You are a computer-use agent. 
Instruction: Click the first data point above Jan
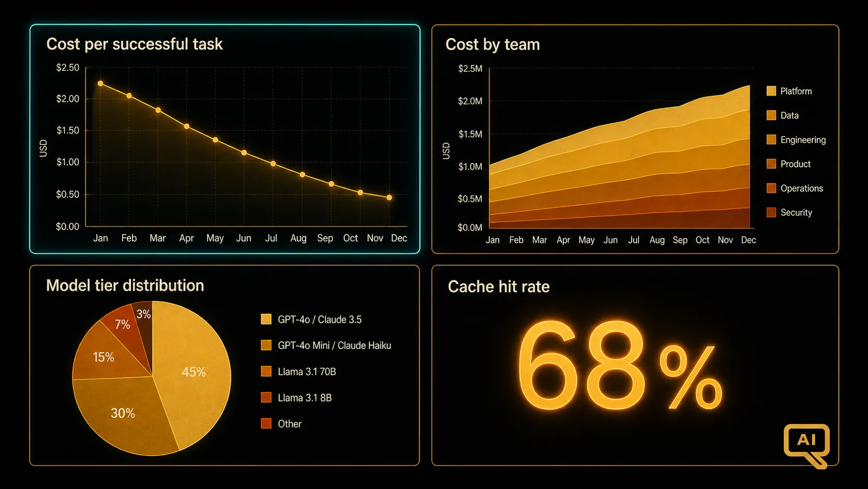pos(100,83)
